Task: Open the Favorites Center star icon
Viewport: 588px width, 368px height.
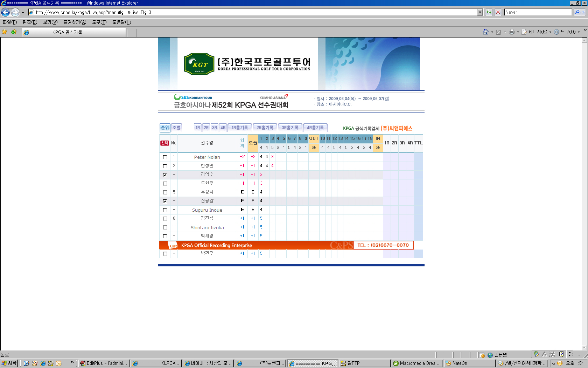Action: [x=5, y=32]
